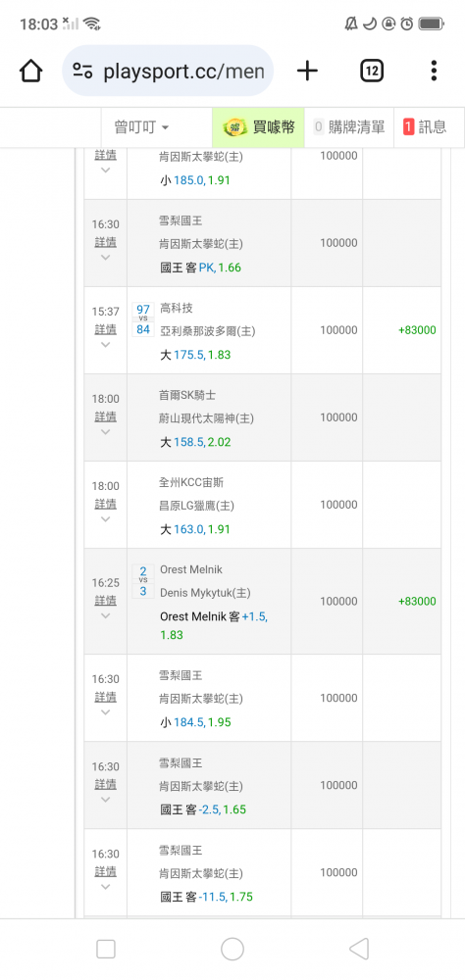Tap the Android home circle button
The image size is (465, 980).
click(232, 949)
